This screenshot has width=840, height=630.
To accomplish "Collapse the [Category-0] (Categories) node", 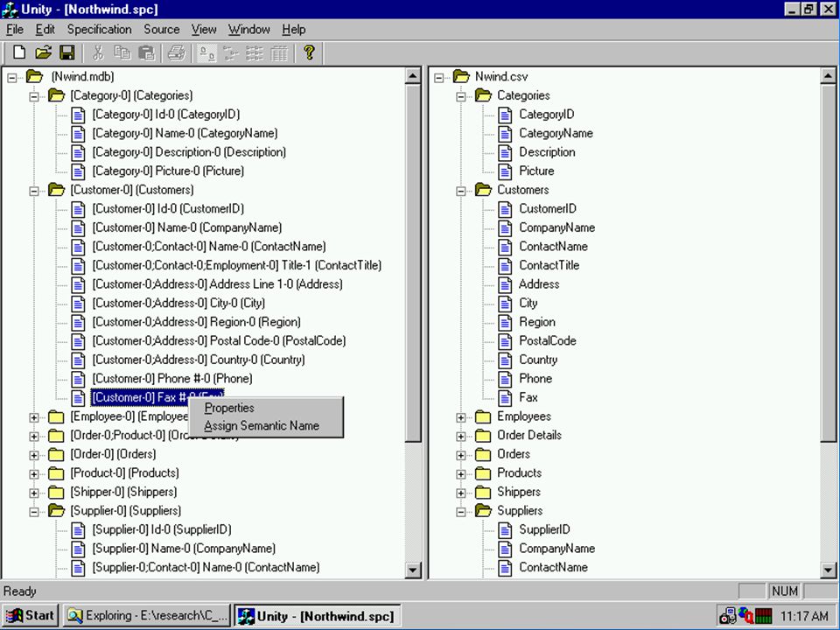I will click(34, 96).
